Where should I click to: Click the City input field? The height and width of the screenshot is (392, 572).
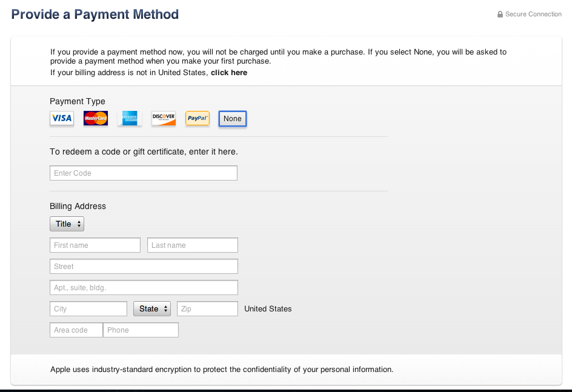point(88,309)
